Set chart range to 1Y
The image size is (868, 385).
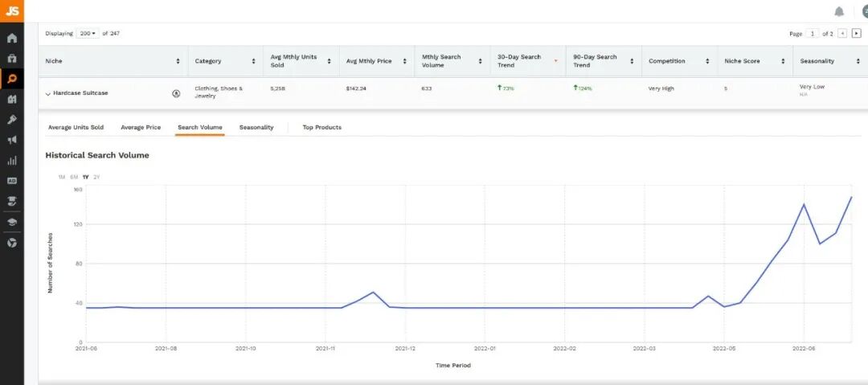[x=86, y=178]
